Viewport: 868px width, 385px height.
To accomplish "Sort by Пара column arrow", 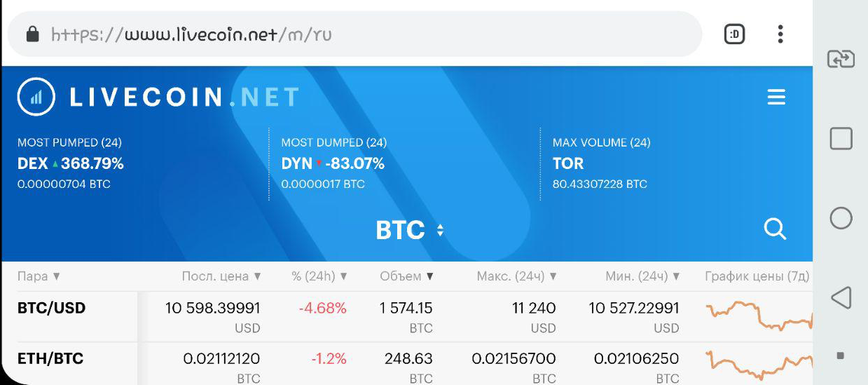I will click(x=57, y=276).
